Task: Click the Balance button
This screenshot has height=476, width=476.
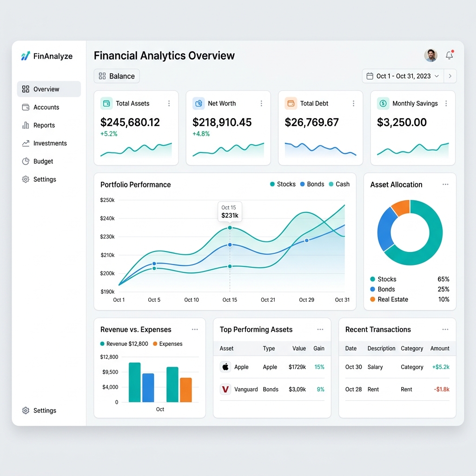Action: click(117, 76)
